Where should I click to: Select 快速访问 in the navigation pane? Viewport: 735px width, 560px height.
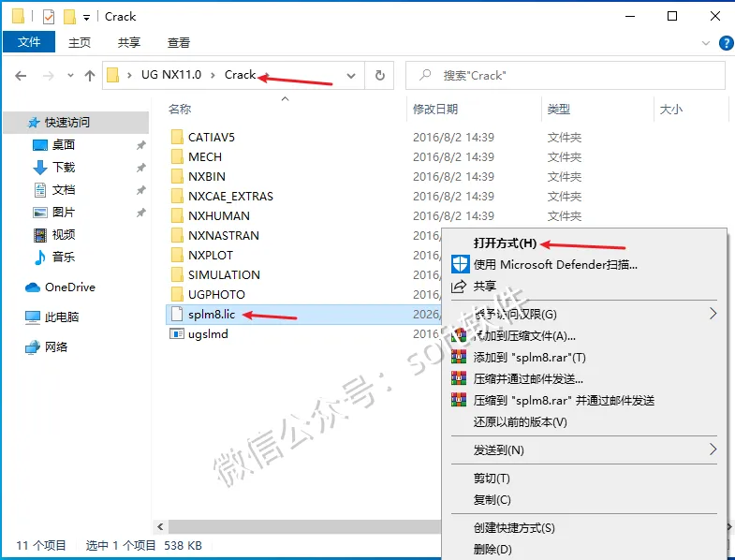tap(76, 123)
